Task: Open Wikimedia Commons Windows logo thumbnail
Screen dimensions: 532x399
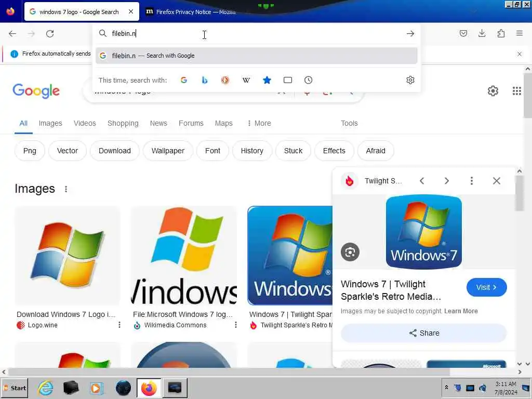Action: 184,256
